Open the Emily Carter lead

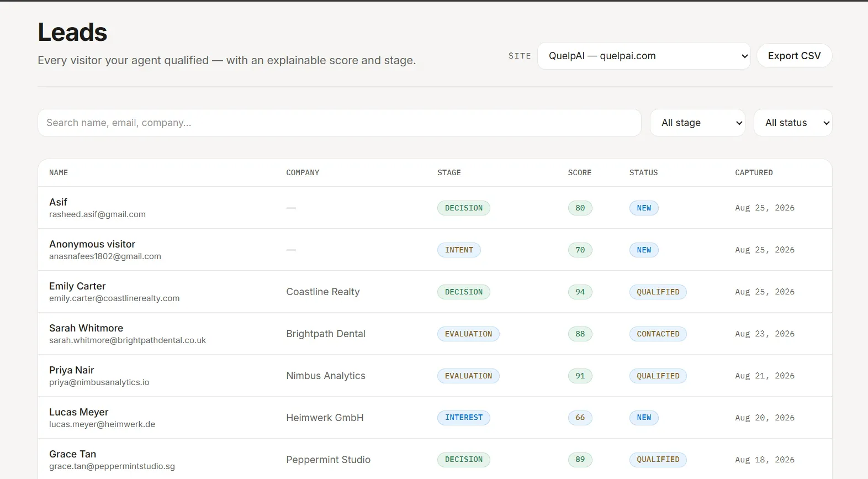tap(77, 286)
